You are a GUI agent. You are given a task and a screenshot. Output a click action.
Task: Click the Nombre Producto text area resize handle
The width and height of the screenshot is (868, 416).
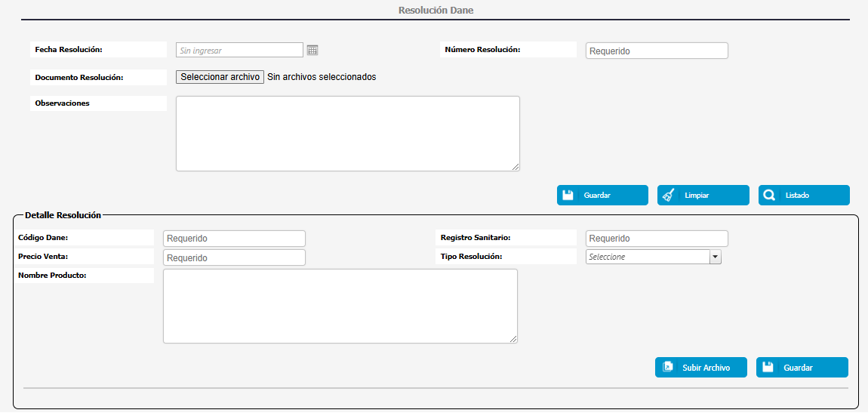(514, 340)
